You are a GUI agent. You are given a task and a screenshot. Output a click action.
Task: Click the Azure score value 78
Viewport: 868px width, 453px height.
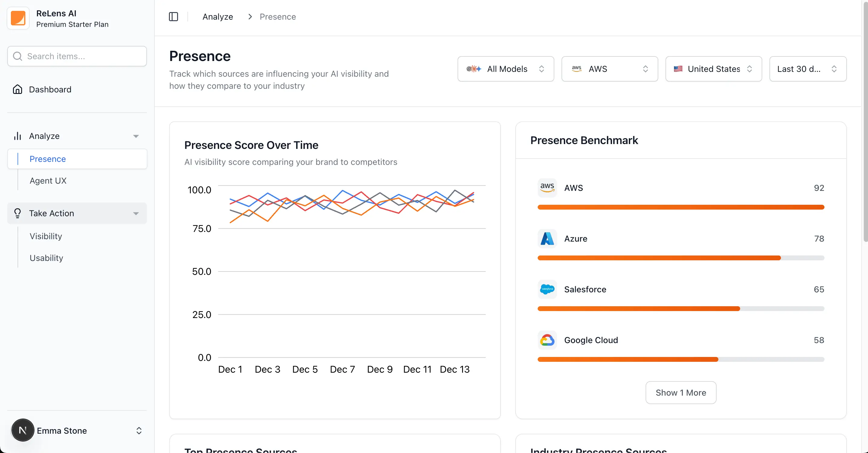tap(819, 239)
